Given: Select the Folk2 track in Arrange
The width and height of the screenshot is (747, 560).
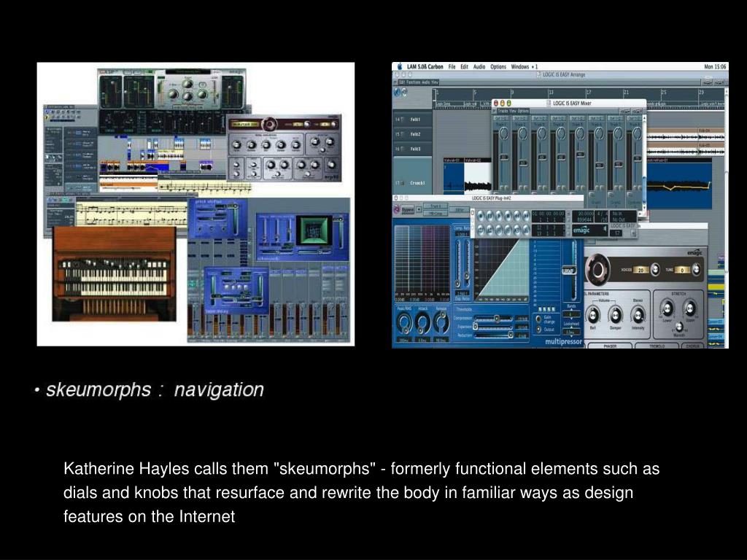Looking at the screenshot, I should click(413, 134).
